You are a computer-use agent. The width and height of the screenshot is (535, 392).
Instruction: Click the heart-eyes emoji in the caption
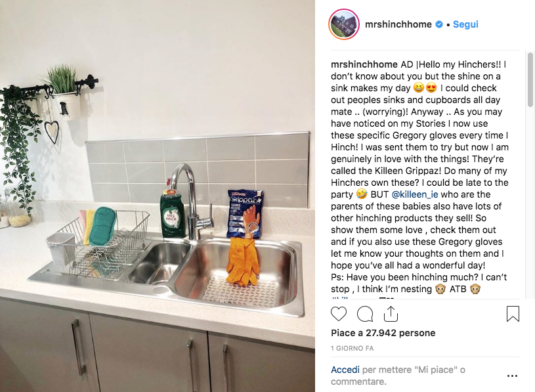431,88
